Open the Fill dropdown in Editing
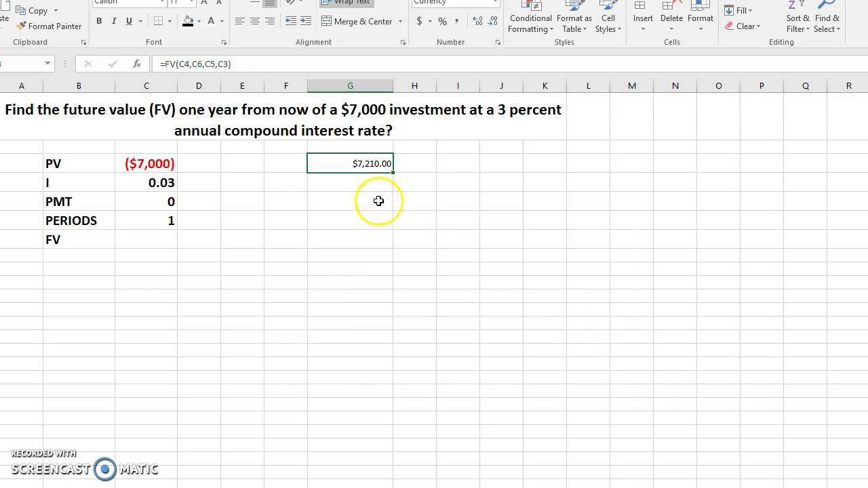 738,10
